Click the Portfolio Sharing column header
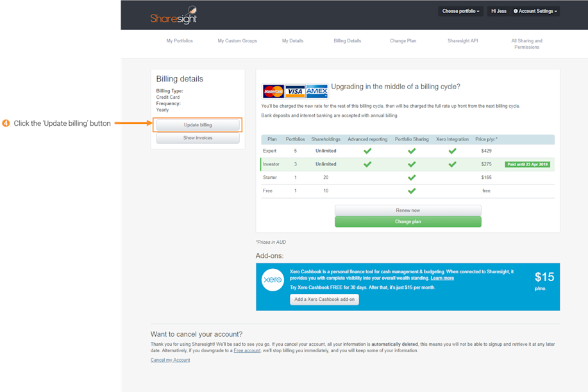Image resolution: width=588 pixels, height=392 pixels. (412, 139)
